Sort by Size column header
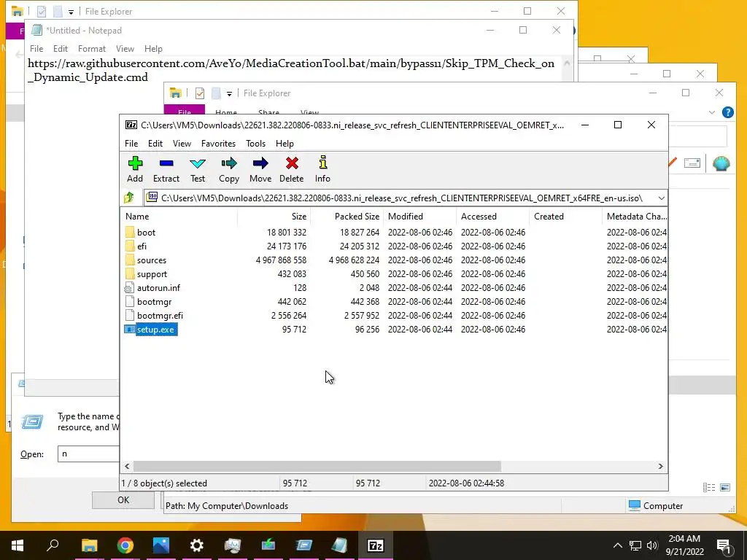This screenshot has height=560, width=747. point(274,216)
